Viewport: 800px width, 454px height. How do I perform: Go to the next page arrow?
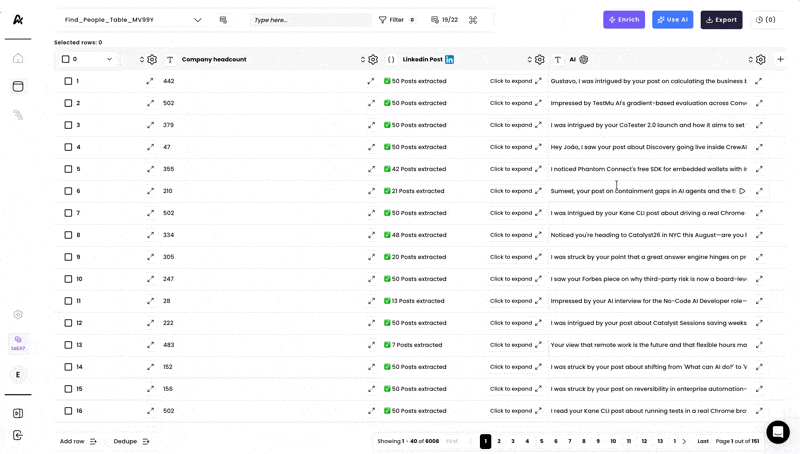coord(684,441)
